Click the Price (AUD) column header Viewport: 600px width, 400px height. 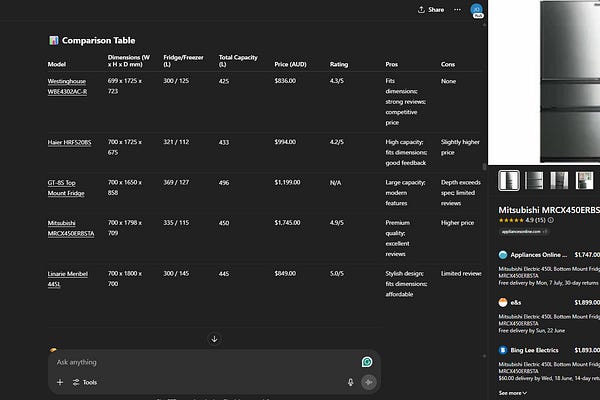[x=290, y=64]
